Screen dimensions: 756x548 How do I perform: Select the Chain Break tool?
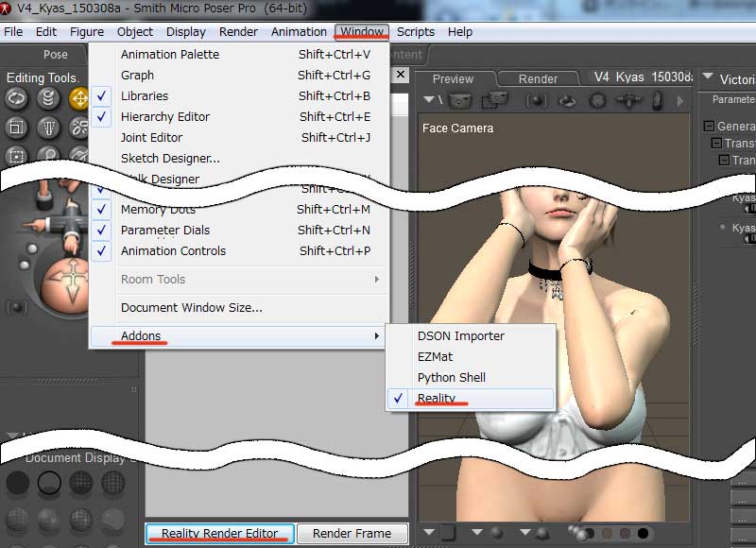pos(78,128)
